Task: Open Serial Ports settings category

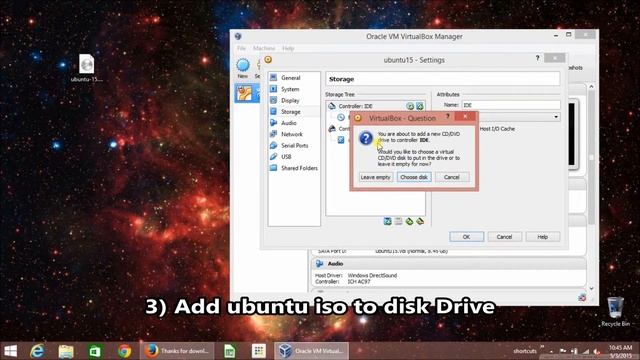Action: (294, 145)
